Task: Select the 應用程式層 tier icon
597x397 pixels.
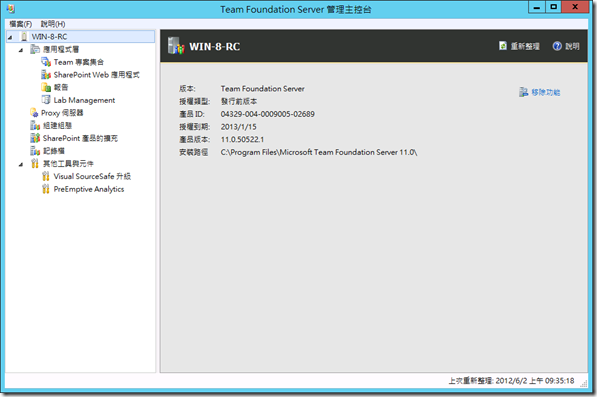Action: (35, 49)
